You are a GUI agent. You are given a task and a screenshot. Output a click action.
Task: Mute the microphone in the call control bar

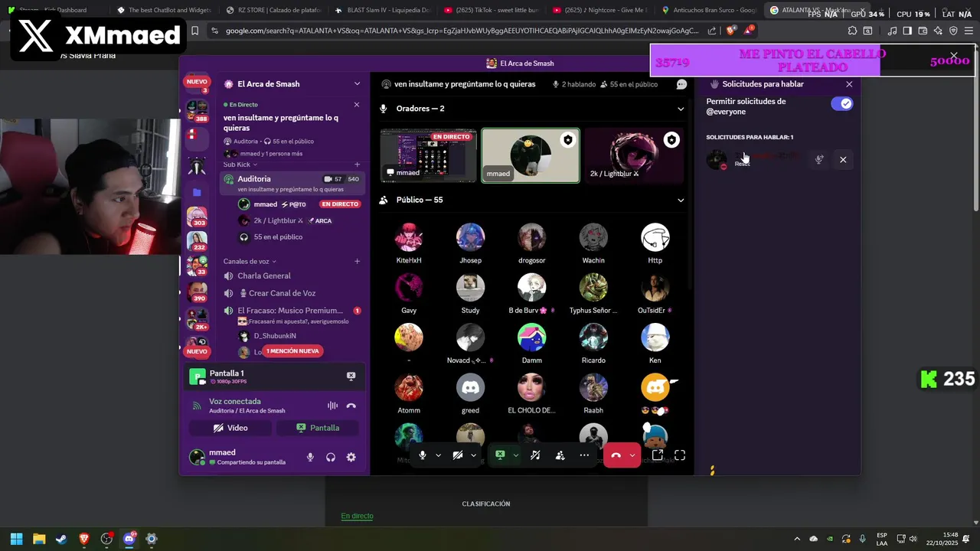click(422, 455)
